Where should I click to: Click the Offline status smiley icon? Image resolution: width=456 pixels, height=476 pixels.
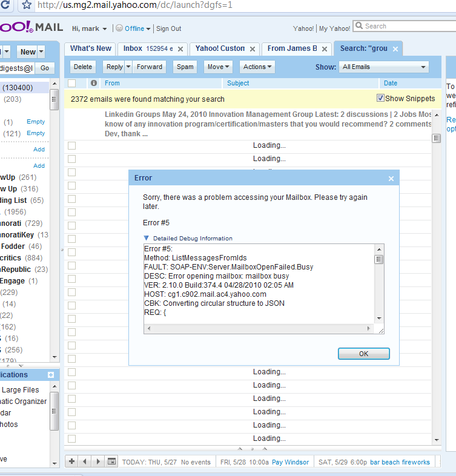pos(119,28)
